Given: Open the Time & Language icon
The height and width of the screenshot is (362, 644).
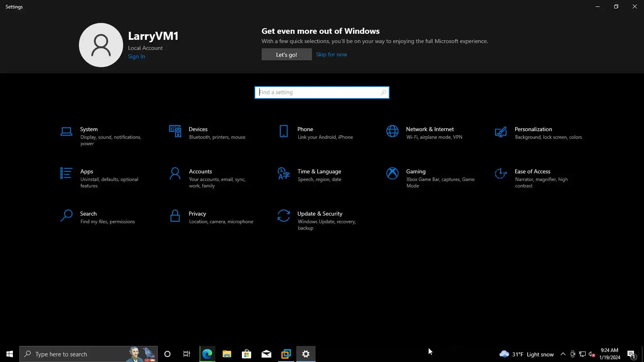Looking at the screenshot, I should tap(284, 173).
